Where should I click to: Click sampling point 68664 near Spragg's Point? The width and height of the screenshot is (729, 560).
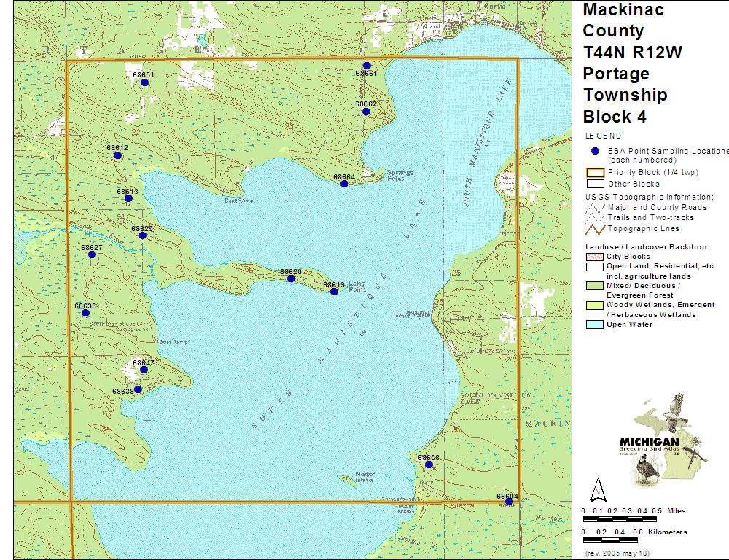344,184
